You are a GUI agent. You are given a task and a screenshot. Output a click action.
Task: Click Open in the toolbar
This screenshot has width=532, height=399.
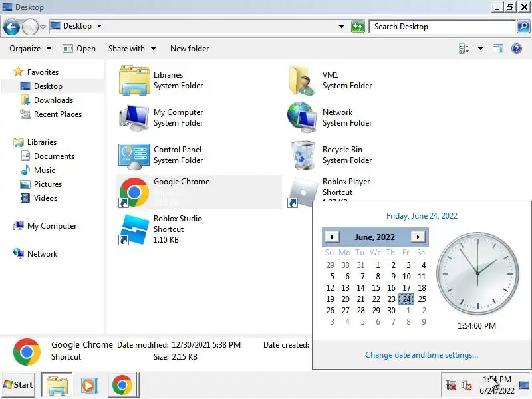[79, 49]
